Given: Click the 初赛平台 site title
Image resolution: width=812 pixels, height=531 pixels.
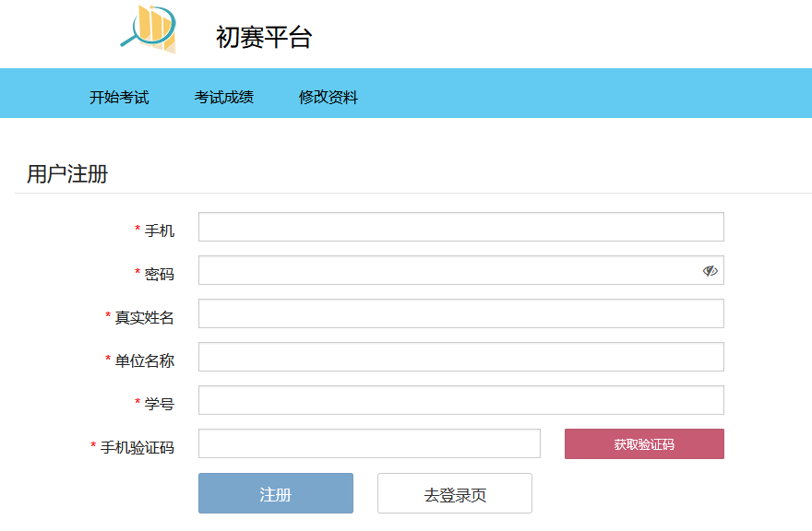Looking at the screenshot, I should click(264, 37).
